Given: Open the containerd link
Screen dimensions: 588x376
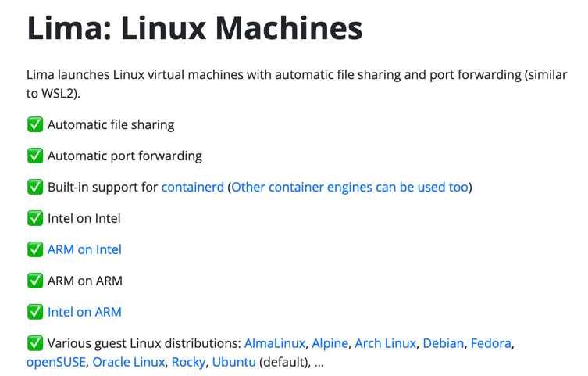Looking at the screenshot, I should pyautogui.click(x=192, y=187).
